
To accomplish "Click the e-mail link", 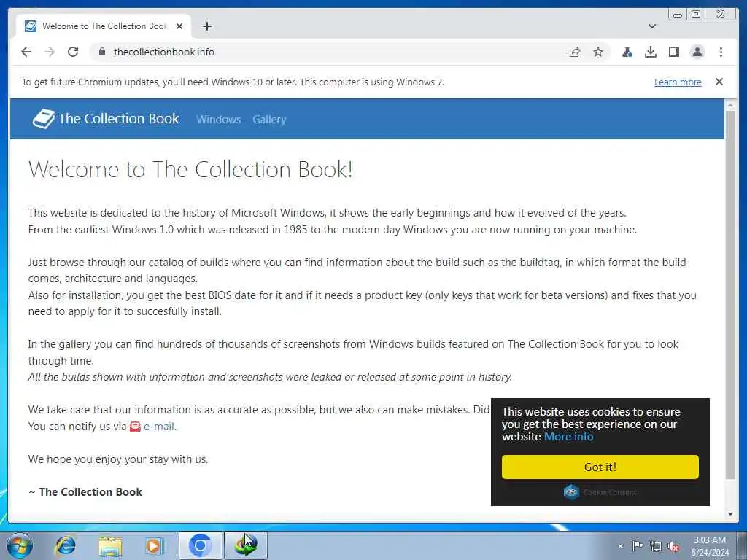I will tap(158, 426).
